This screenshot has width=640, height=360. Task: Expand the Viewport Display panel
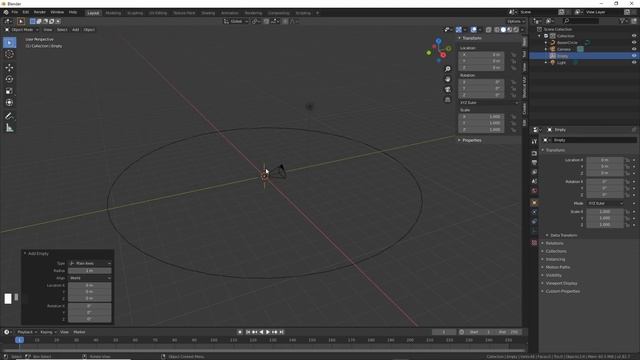(560, 283)
